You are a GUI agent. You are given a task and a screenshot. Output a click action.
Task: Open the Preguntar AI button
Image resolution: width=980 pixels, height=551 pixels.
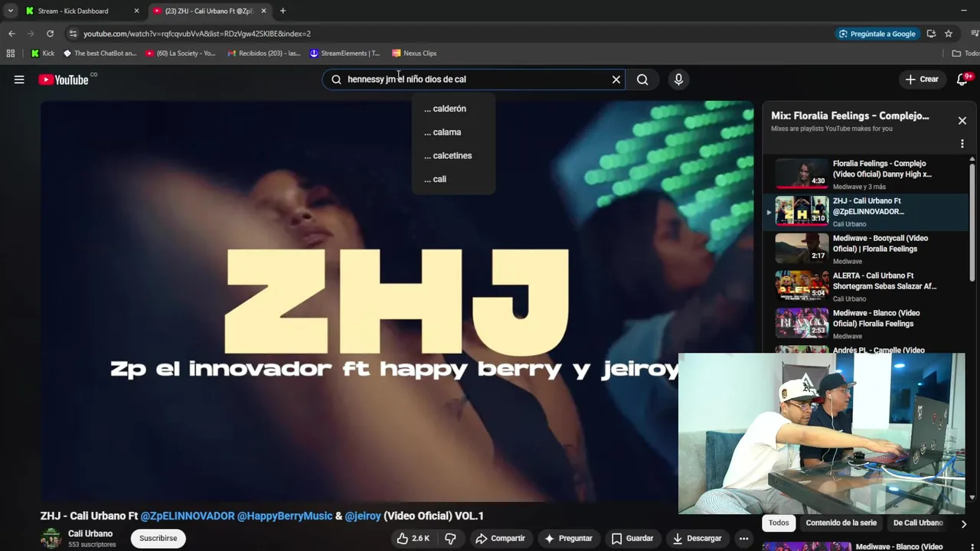coord(568,539)
